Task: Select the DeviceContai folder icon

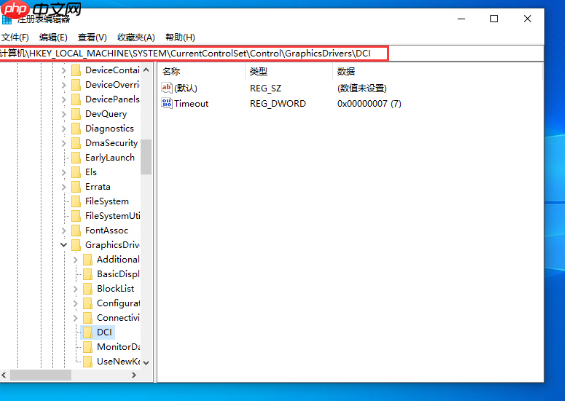Action: coord(76,70)
